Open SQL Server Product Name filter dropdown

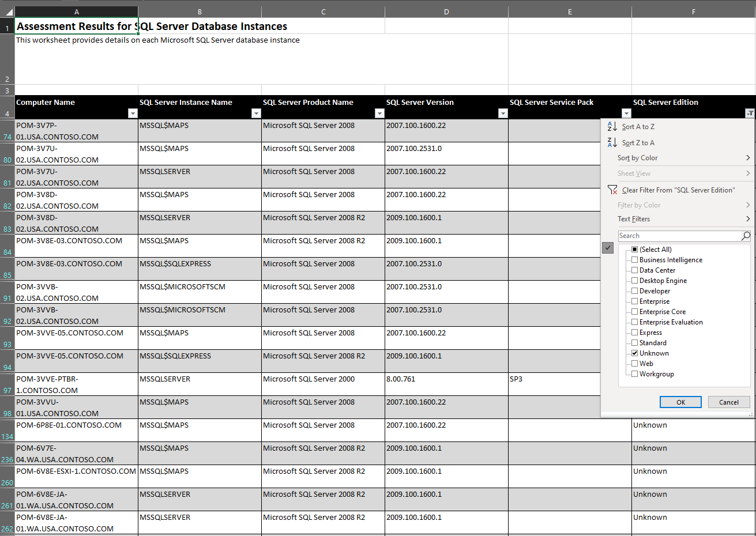pos(379,114)
